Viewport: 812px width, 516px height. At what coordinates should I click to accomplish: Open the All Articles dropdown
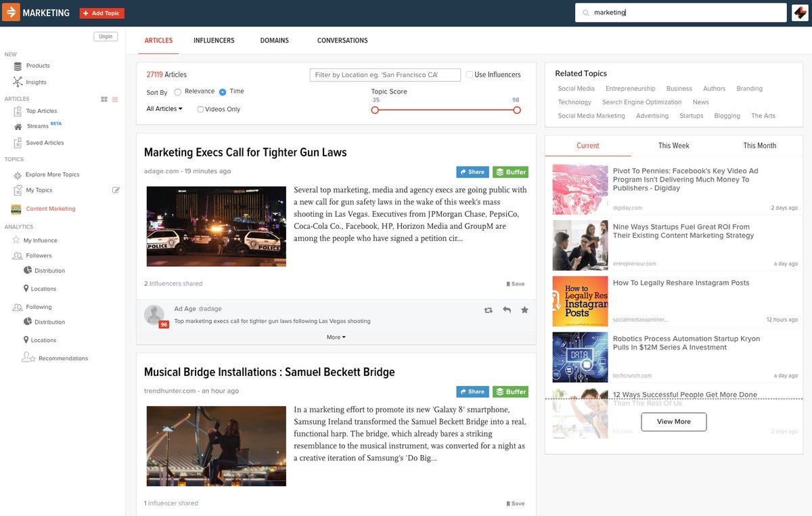164,108
